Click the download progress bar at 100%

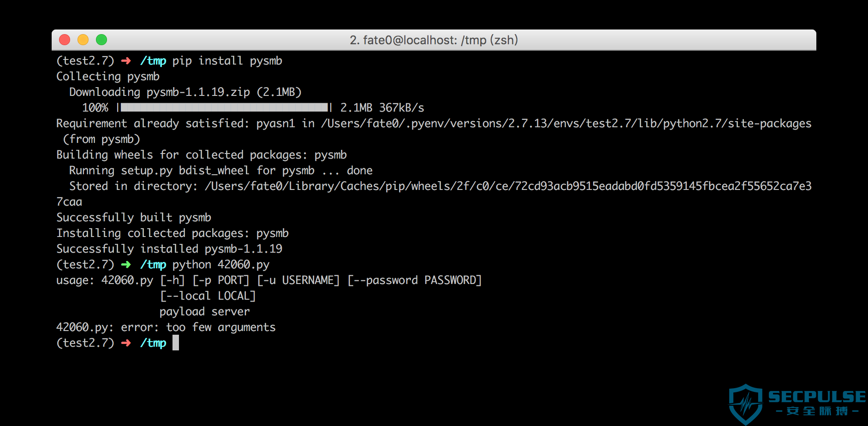coord(225,107)
